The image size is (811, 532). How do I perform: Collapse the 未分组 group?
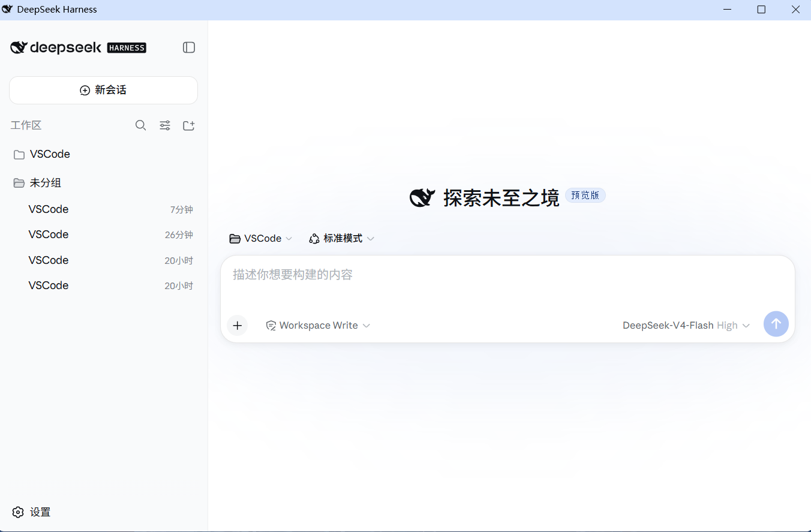click(x=103, y=183)
